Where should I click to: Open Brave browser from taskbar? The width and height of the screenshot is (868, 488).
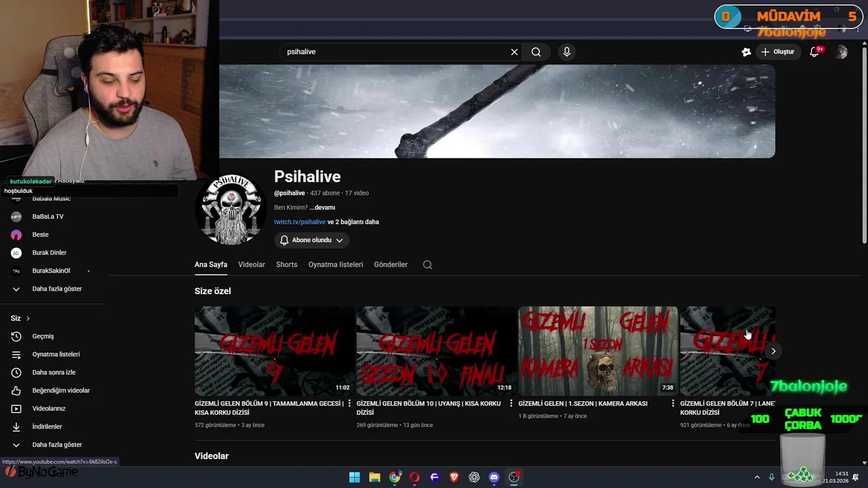tap(454, 477)
